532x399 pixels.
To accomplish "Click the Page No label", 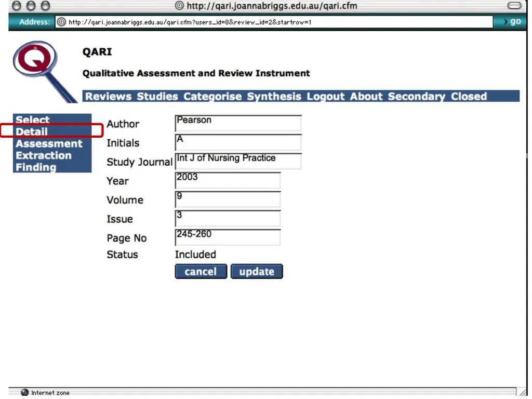I will pyautogui.click(x=127, y=238).
